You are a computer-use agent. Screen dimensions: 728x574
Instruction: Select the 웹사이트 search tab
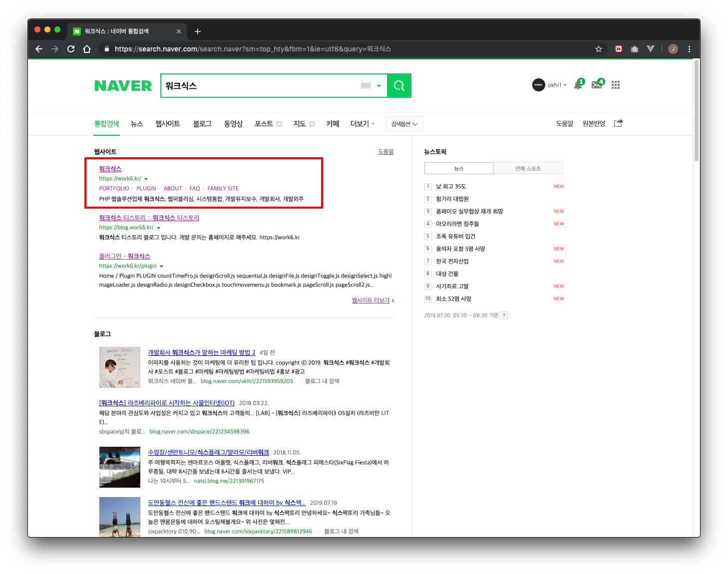[168, 124]
